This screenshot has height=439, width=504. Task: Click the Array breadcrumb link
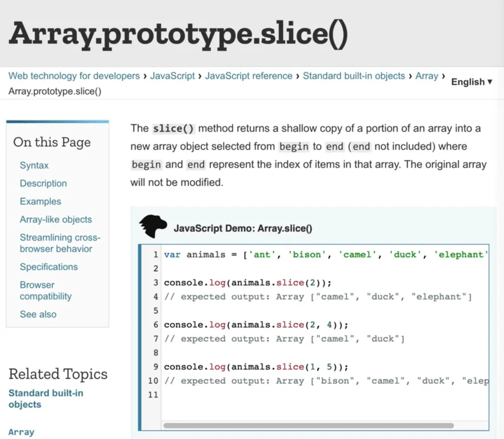click(x=427, y=76)
